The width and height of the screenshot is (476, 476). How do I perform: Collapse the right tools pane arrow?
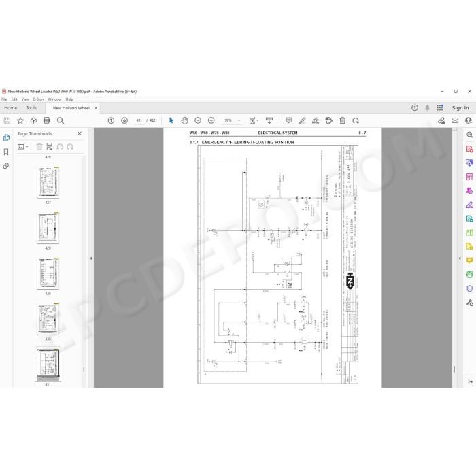[x=460, y=258]
